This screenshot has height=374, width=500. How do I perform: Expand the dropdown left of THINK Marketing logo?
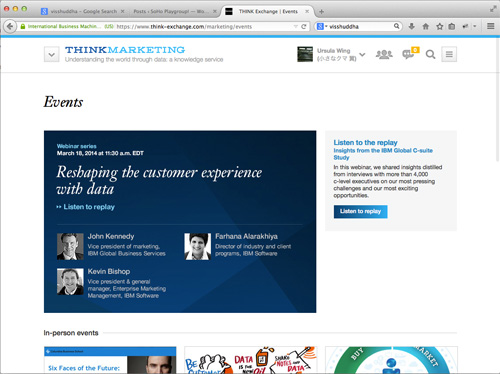click(x=52, y=54)
